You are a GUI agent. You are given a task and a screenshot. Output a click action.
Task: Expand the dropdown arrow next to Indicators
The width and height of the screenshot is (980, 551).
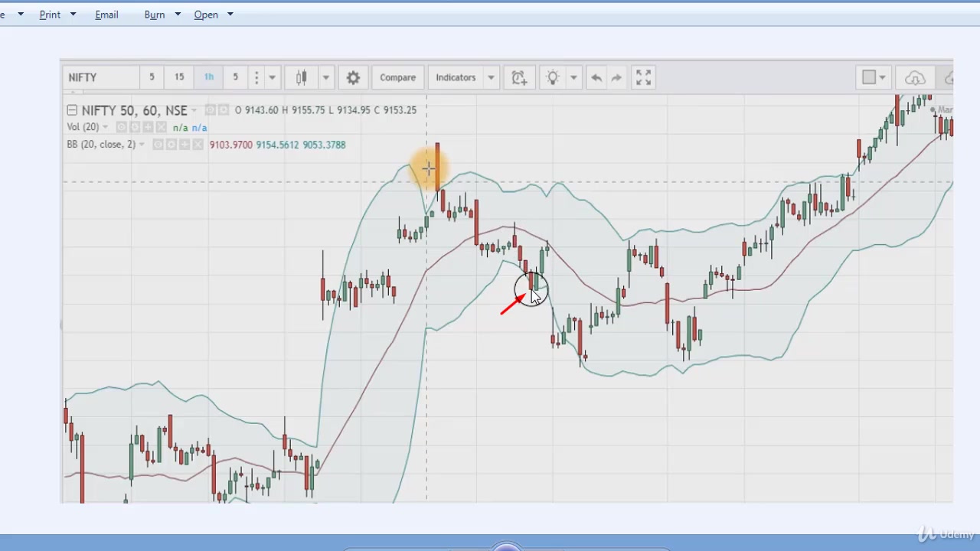(491, 77)
